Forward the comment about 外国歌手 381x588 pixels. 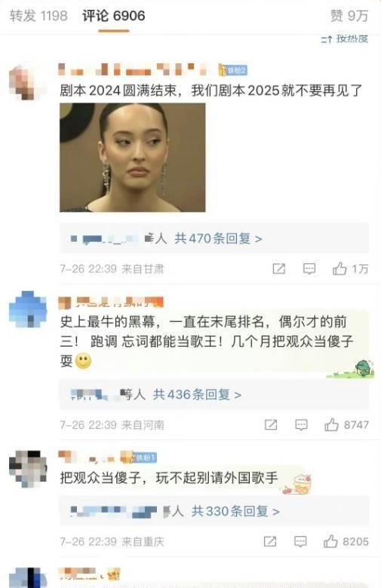[x=270, y=541]
